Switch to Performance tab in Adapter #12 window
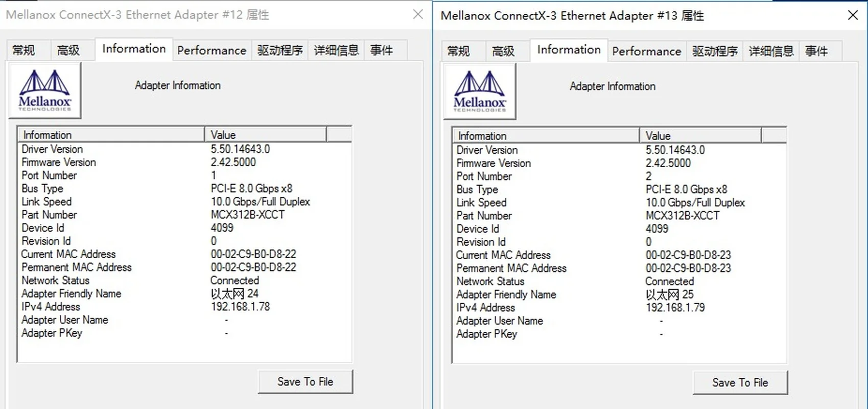 (212, 50)
